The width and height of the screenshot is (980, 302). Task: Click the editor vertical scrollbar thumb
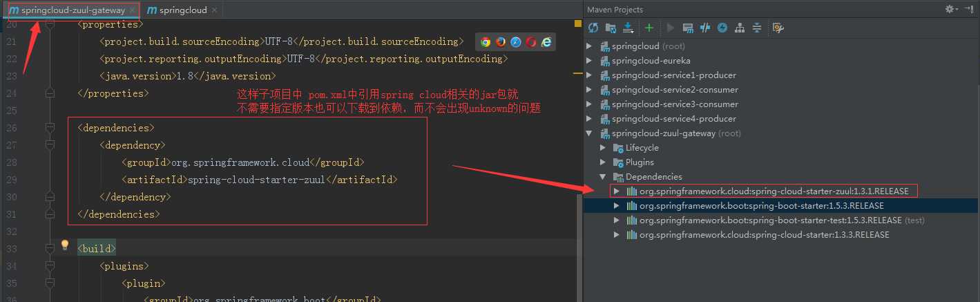579,249
